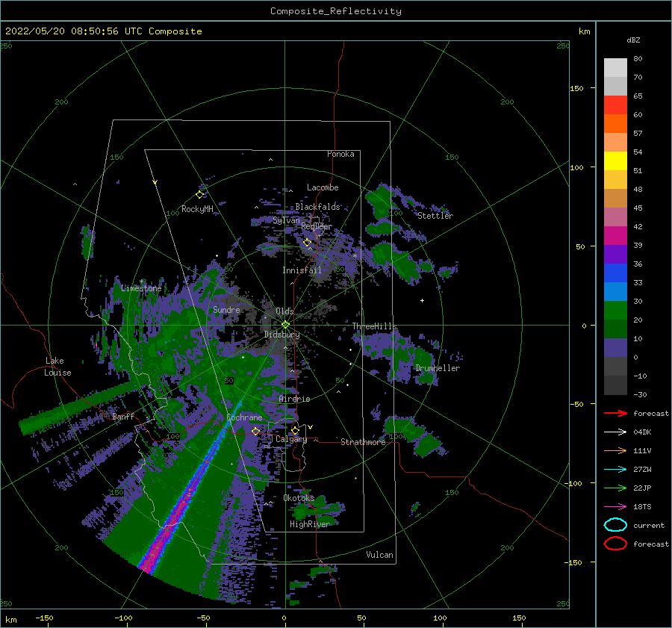This screenshot has width=672, height=628.
Task: Click the Stettler city label
Action: pyautogui.click(x=435, y=216)
